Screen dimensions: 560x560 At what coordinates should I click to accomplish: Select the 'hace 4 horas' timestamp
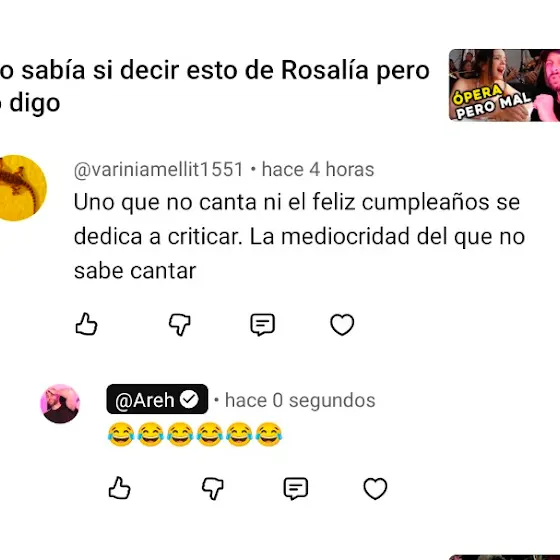[x=318, y=169]
